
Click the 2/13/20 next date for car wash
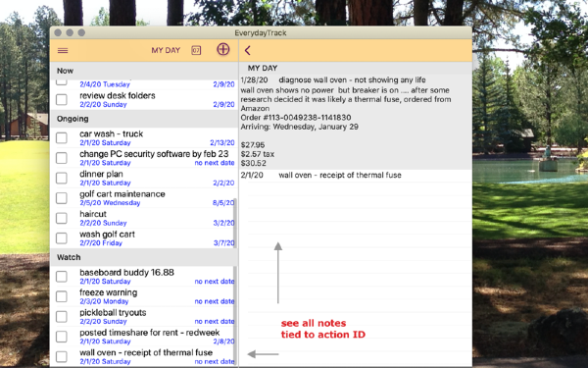point(222,142)
